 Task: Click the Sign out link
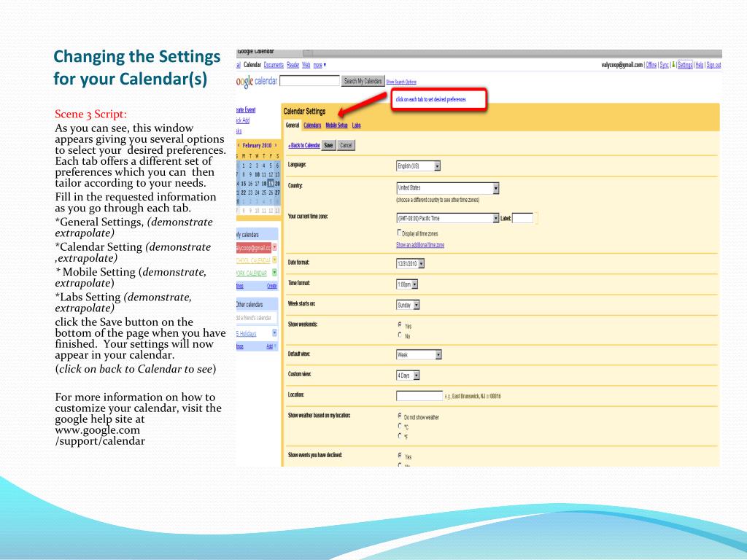[713, 65]
